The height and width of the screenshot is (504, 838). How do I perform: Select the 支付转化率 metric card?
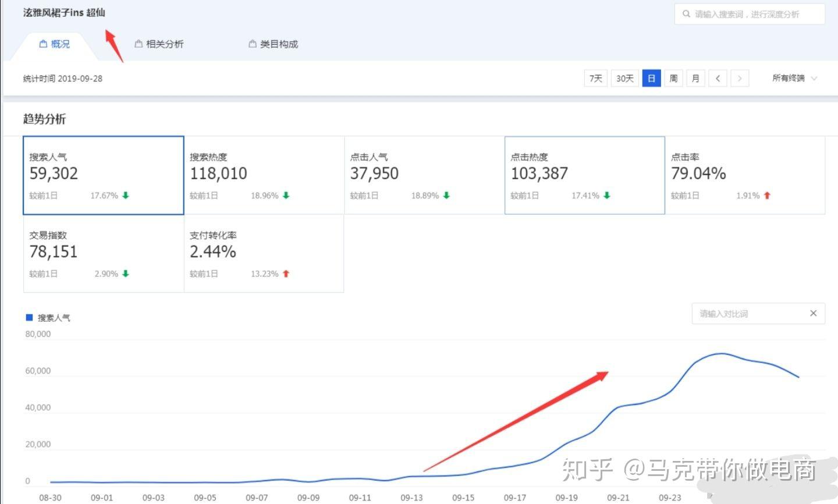click(x=264, y=253)
